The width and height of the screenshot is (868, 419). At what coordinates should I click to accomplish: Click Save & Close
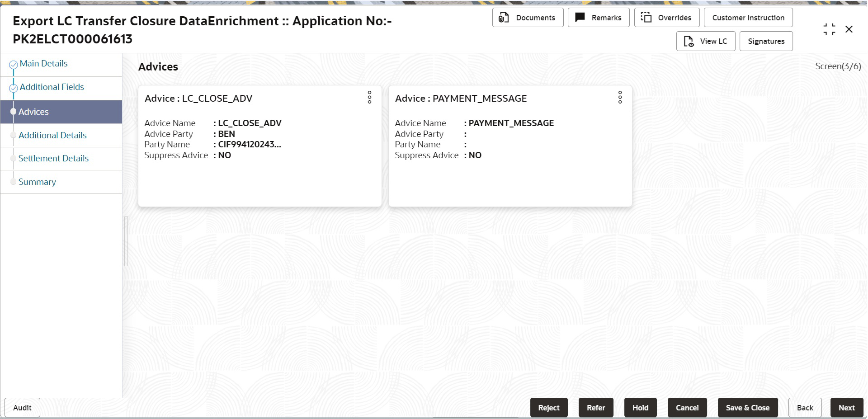point(748,408)
